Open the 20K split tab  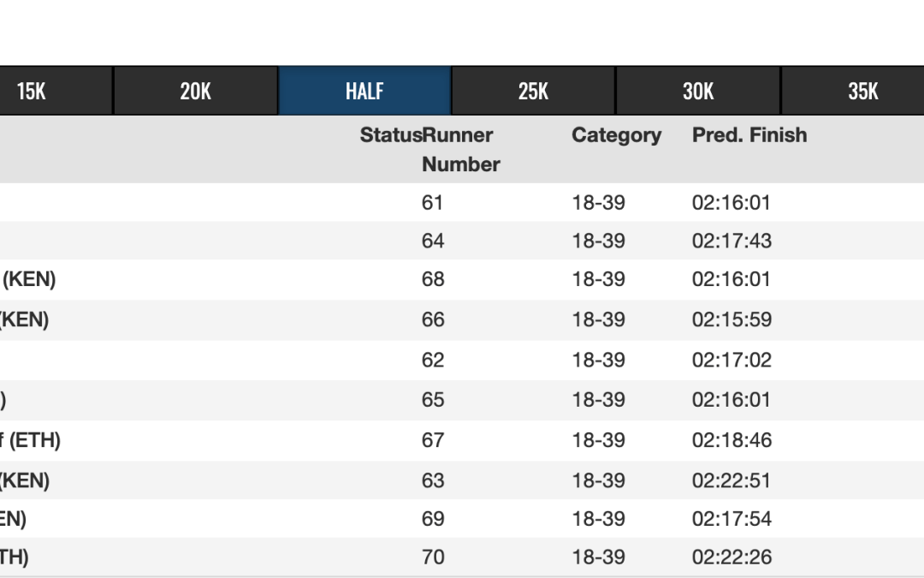[195, 91]
